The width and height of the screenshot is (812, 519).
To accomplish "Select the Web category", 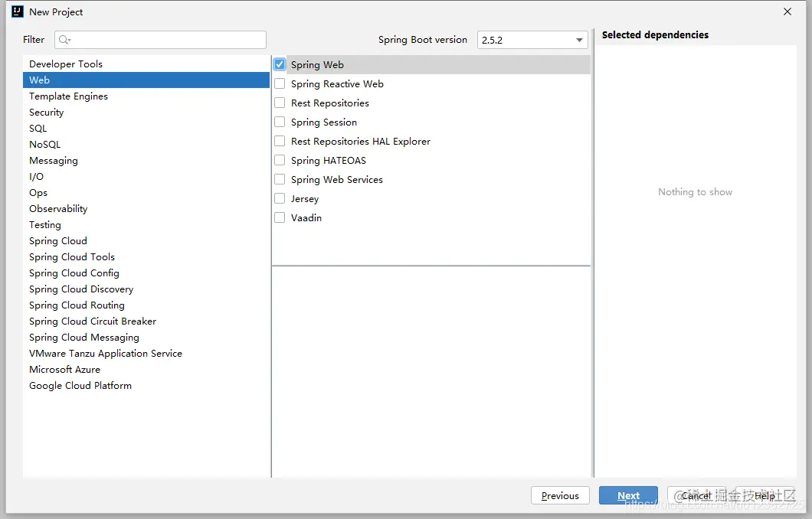I will click(x=146, y=80).
